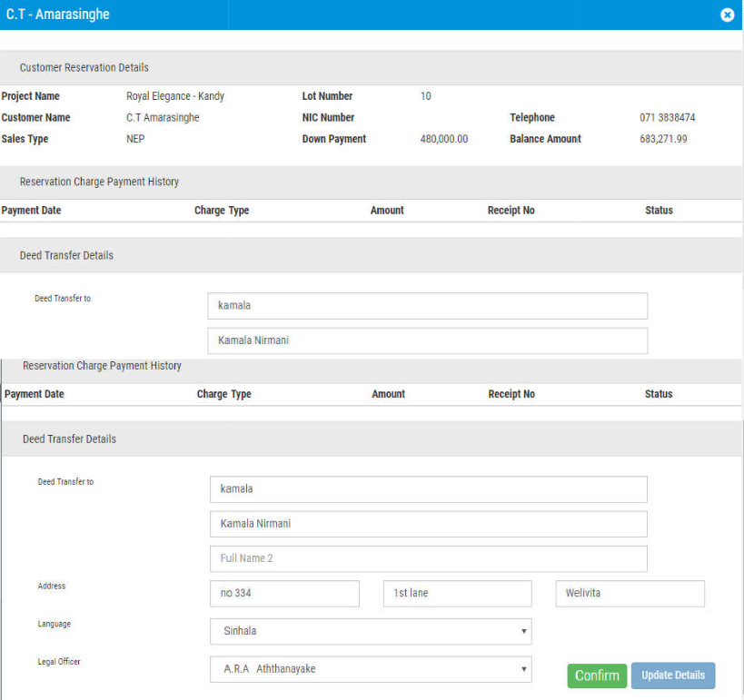This screenshot has height=700, width=744.
Task: Click the Down Payment value 480,000.00
Action: tap(444, 140)
